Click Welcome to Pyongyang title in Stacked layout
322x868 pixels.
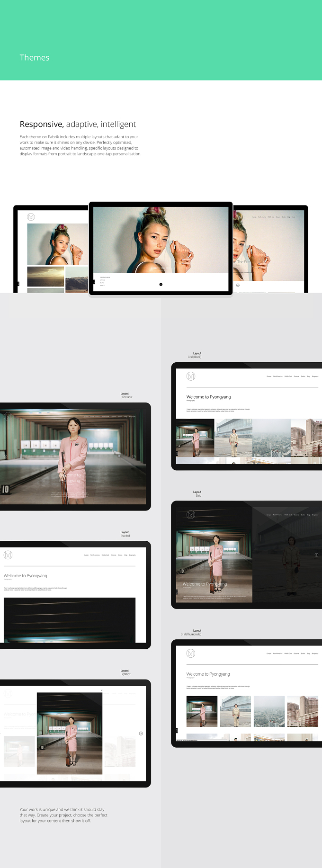(x=26, y=576)
